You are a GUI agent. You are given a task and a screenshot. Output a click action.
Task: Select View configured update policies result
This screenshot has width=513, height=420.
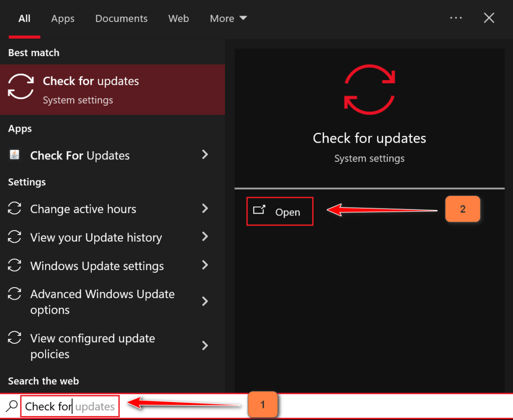(112, 346)
